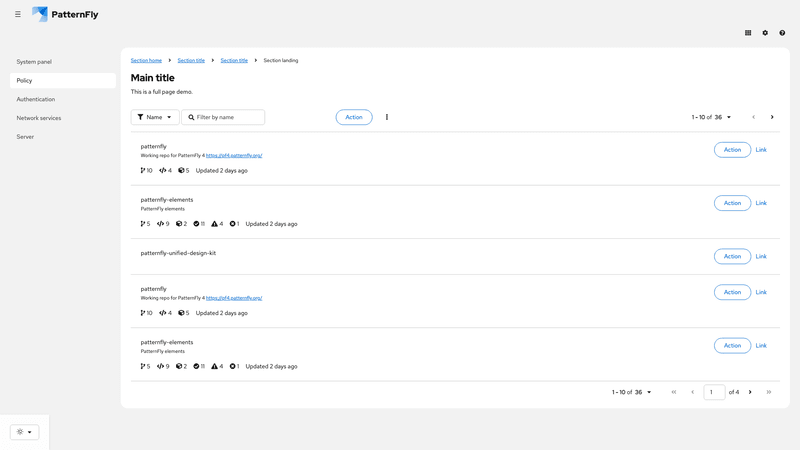Click error circle icon in first patternfly-elements row
800x450 pixels.
(x=233, y=224)
